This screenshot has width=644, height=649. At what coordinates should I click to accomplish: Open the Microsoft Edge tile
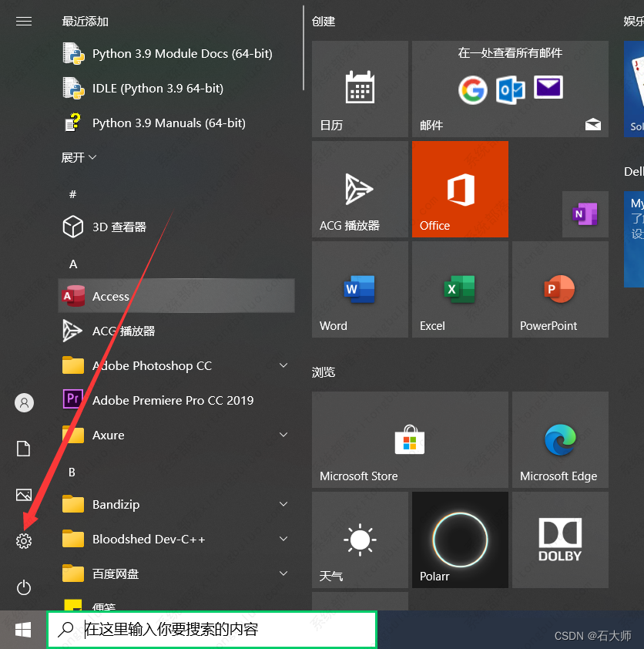560,439
